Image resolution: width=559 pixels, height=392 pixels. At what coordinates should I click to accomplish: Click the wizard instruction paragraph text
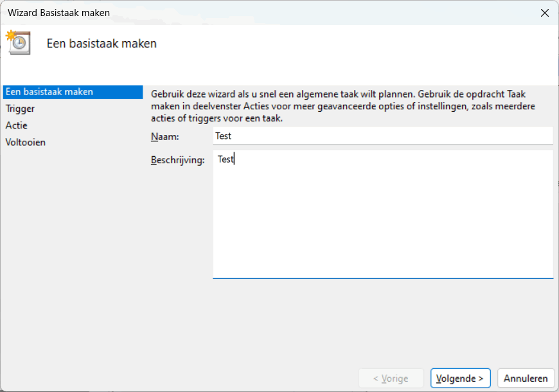tap(344, 105)
